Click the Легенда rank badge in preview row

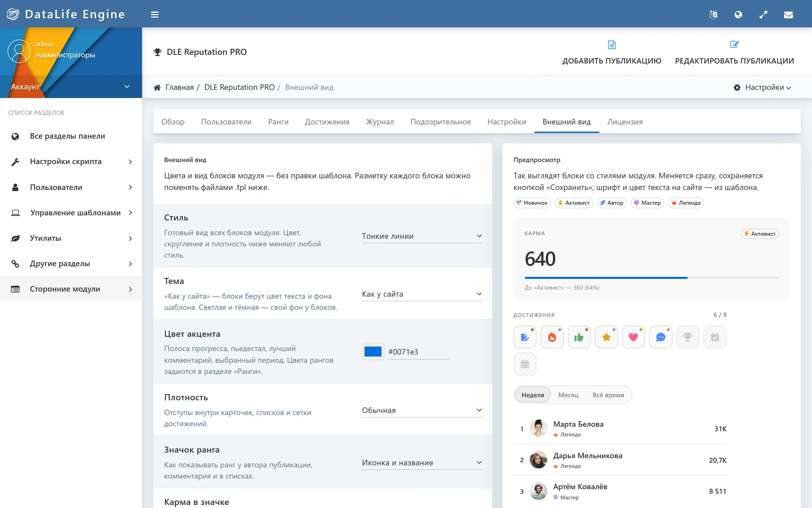686,203
